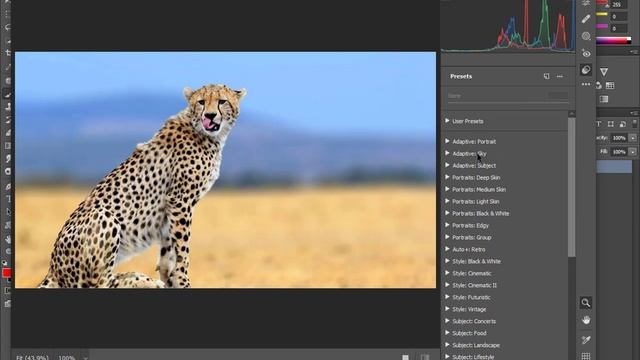The image size is (640, 360).
Task: Open the zoom level dropdown arrow
Action: (85, 358)
